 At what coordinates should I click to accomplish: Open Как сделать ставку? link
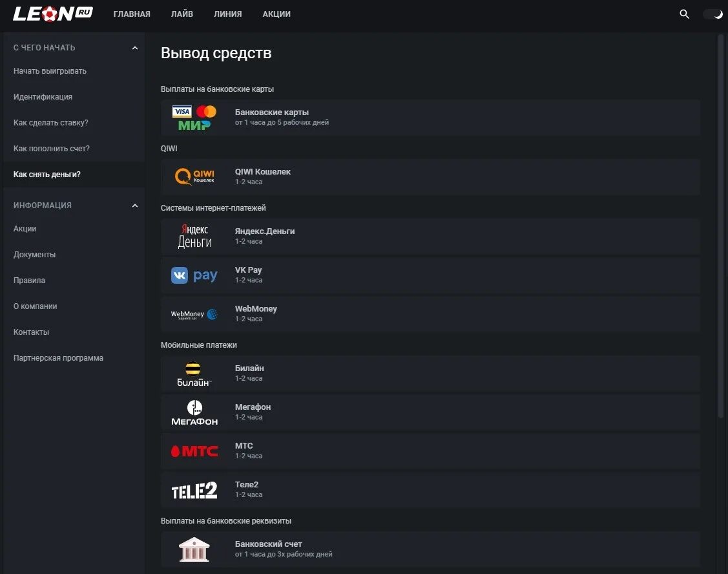[50, 123]
